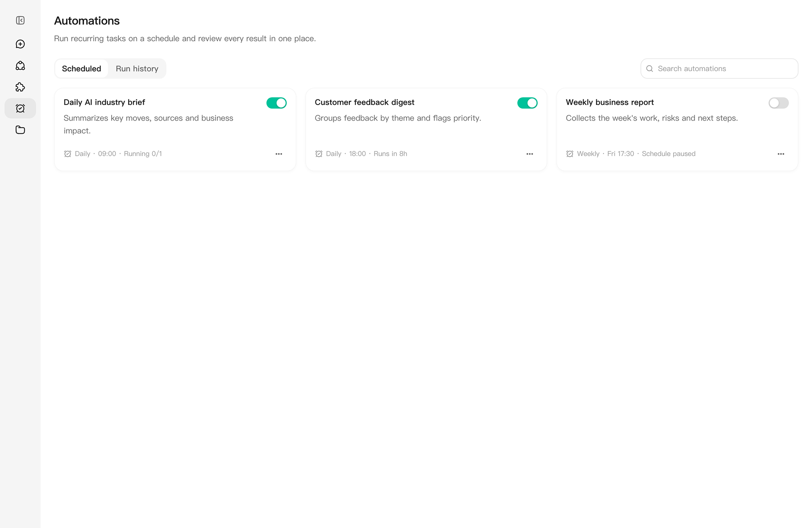Open the folder icon in the sidebar
The image size is (812, 528).
pos(20,130)
